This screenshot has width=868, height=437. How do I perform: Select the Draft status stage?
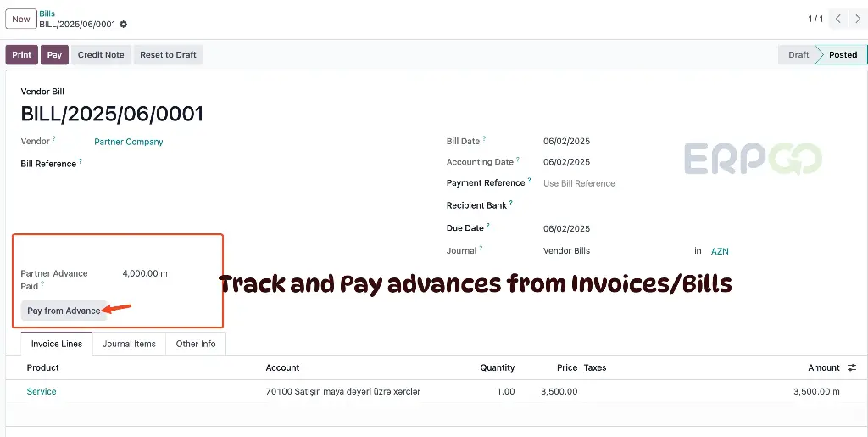[x=798, y=55]
